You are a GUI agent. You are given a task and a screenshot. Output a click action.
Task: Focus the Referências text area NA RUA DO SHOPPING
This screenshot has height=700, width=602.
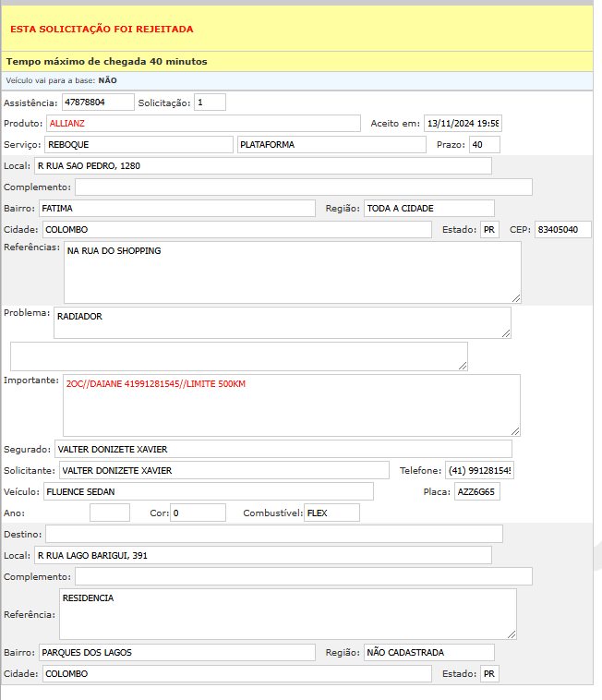(x=292, y=272)
